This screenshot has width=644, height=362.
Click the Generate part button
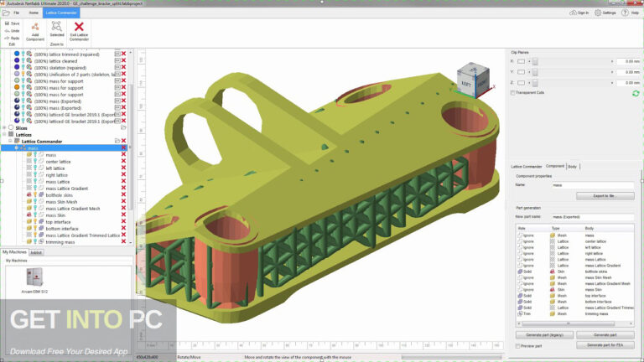(605, 335)
